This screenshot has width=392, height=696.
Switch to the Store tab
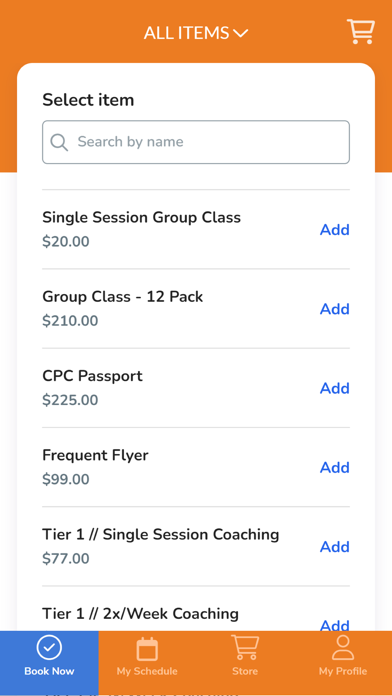(245, 663)
